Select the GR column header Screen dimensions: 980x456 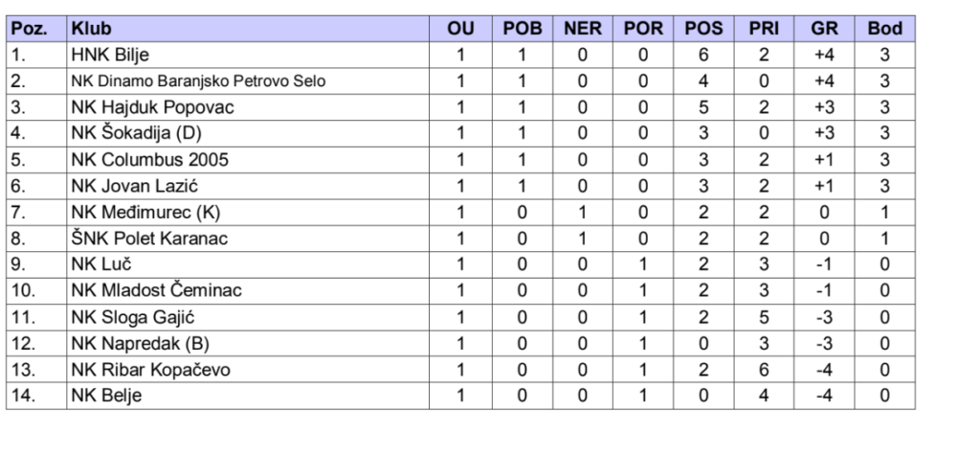tap(824, 30)
